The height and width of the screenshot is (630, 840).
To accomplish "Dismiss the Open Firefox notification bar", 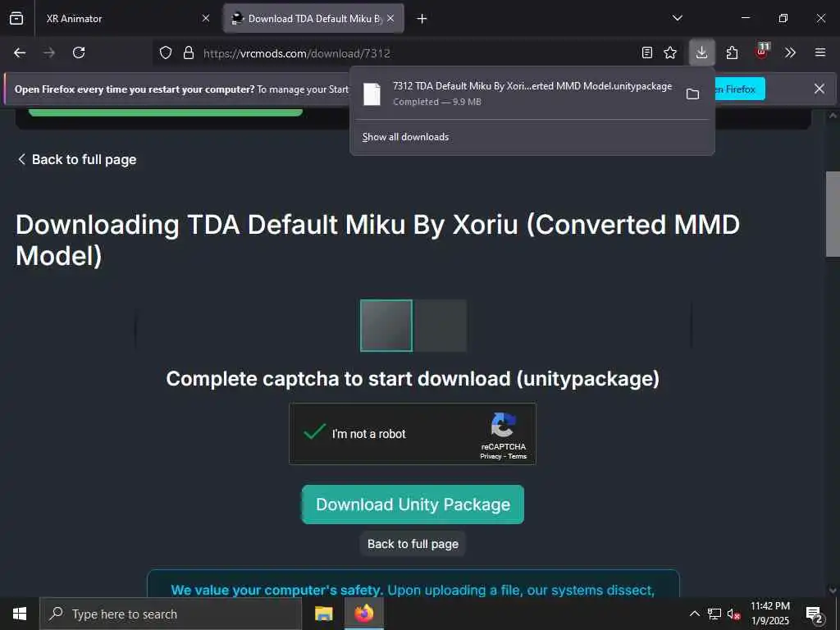I will [x=819, y=89].
